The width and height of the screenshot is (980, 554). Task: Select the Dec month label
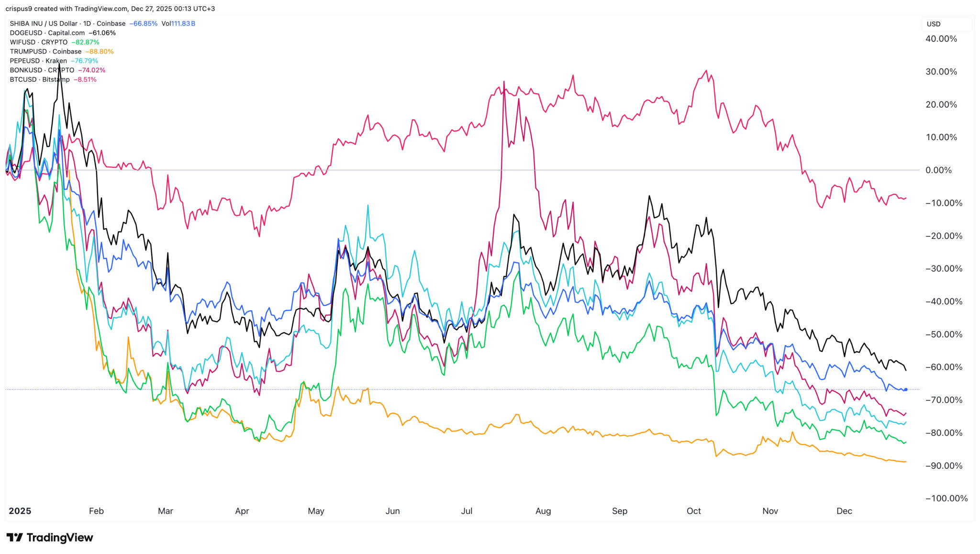(844, 511)
